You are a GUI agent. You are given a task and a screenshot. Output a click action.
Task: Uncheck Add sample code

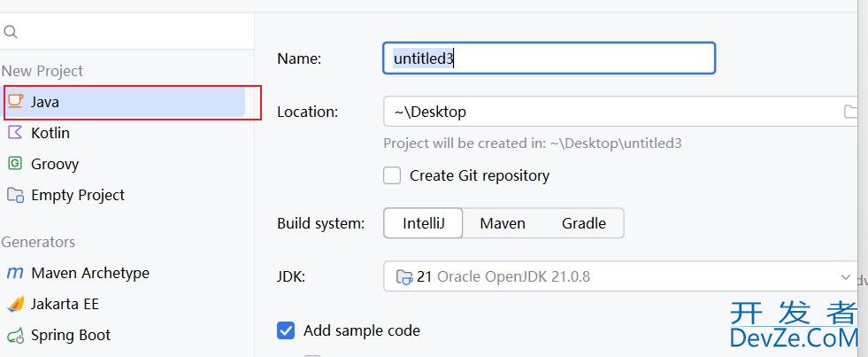286,331
